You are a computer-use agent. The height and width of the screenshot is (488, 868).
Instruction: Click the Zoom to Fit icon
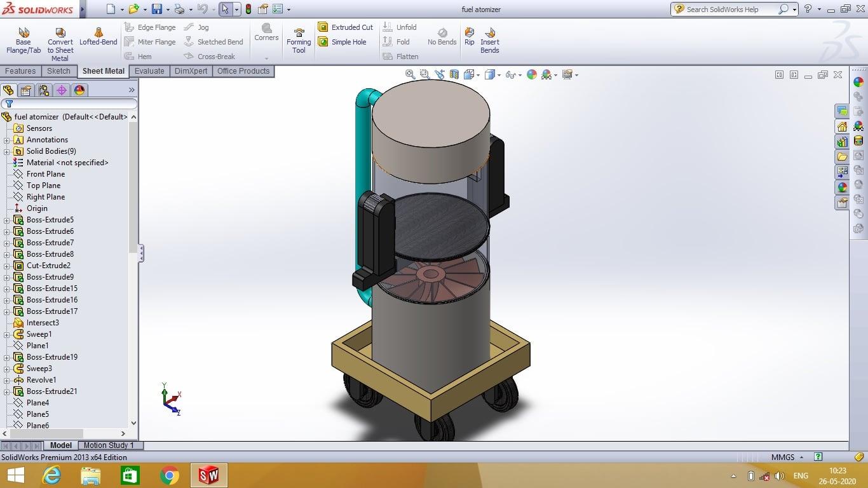pyautogui.click(x=410, y=74)
